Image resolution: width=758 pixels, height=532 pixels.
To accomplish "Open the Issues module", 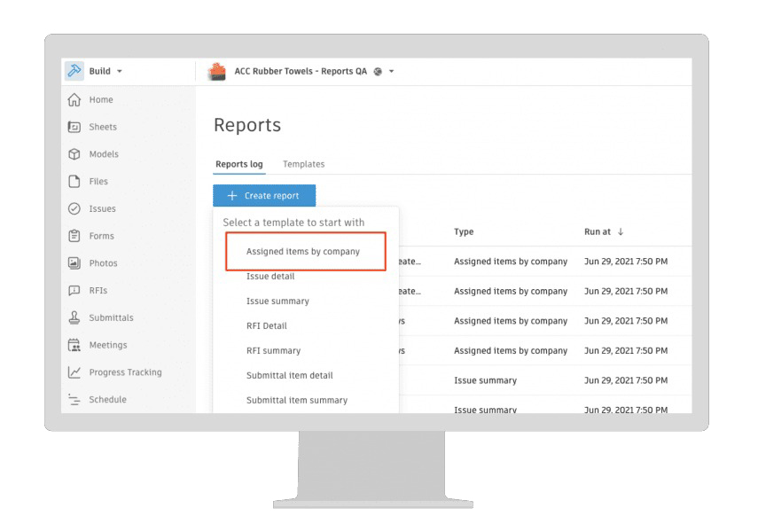I will pos(103,208).
